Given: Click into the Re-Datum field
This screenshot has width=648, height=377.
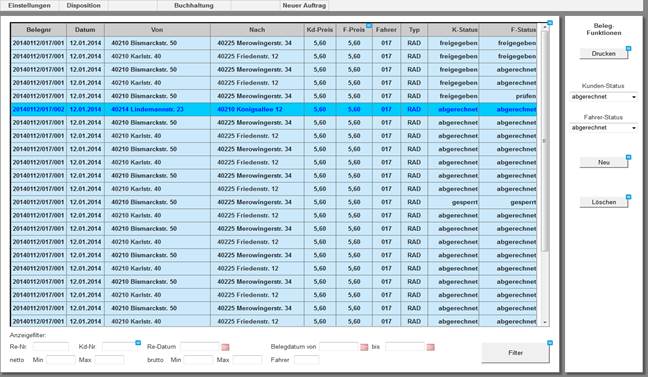Looking at the screenshot, I should pos(200,347).
